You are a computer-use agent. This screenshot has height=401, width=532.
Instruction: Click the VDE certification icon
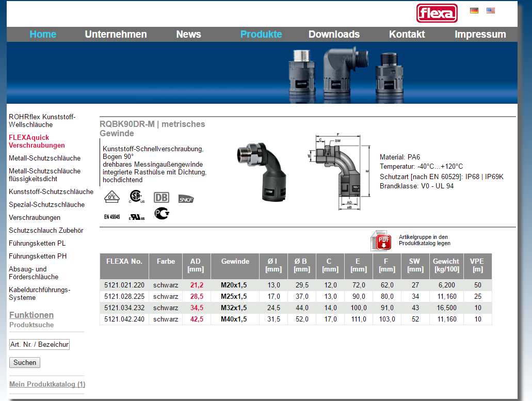pyautogui.click(x=111, y=197)
